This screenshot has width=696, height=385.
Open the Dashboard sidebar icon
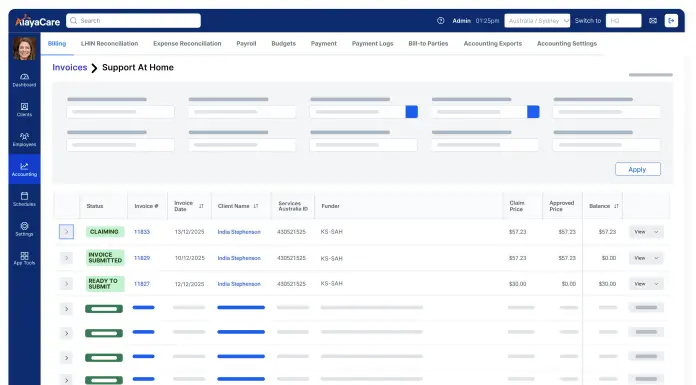pos(24,80)
